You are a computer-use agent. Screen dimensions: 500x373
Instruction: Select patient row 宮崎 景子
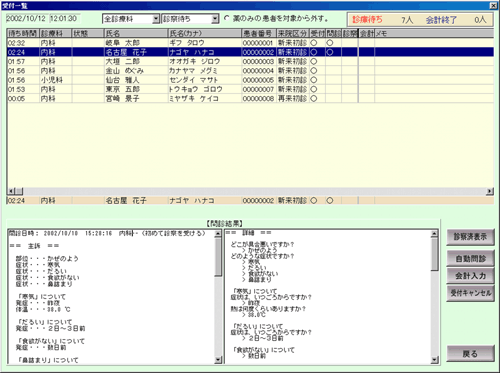coord(250,99)
